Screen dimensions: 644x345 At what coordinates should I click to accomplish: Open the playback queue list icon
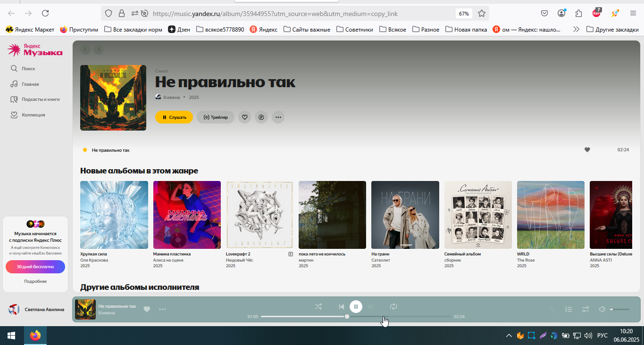coord(569,310)
